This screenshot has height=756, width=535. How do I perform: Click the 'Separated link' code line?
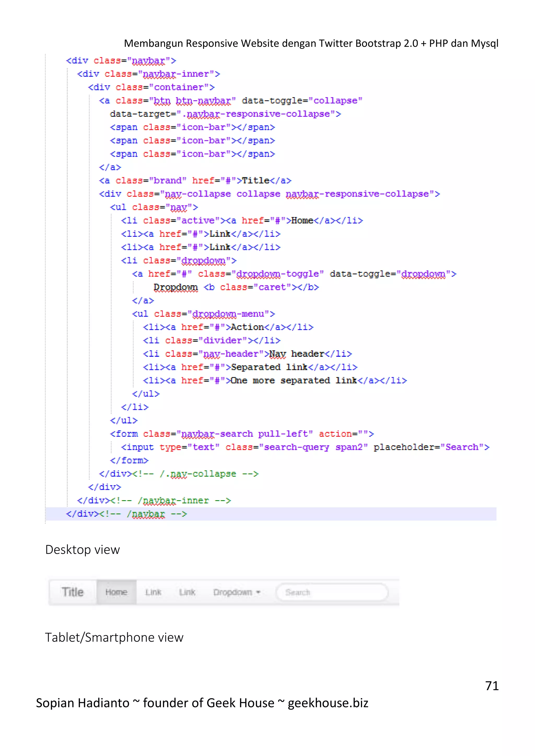[250, 367]
